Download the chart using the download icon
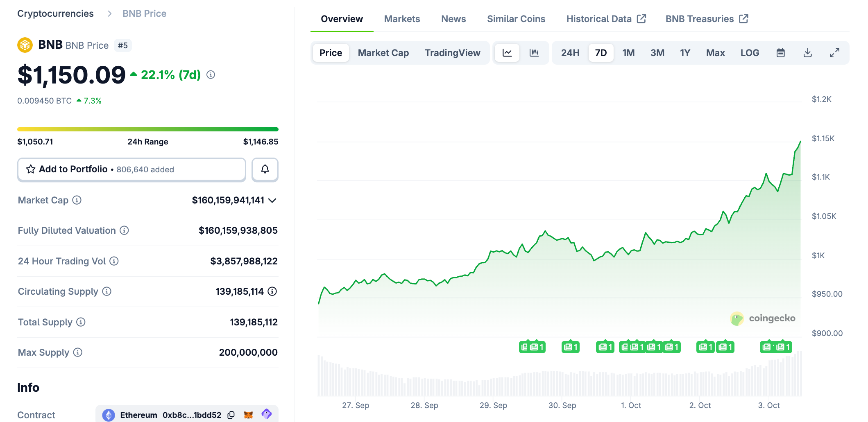This screenshot has width=868, height=422. 807,52
